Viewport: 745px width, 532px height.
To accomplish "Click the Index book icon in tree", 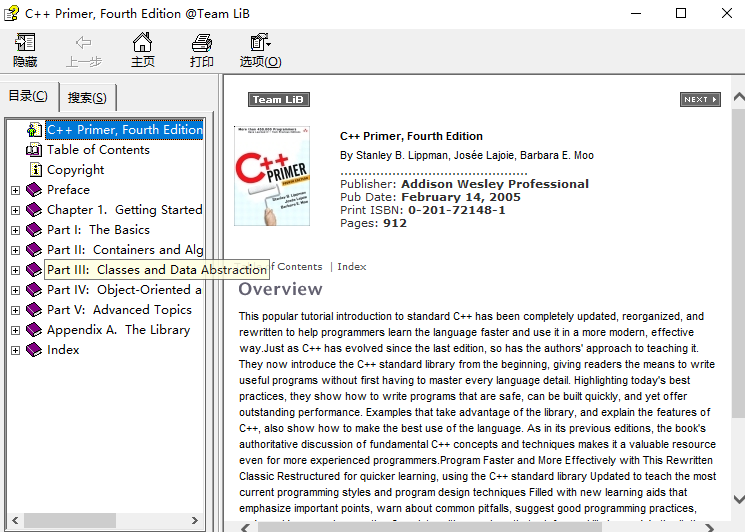I will click(34, 350).
